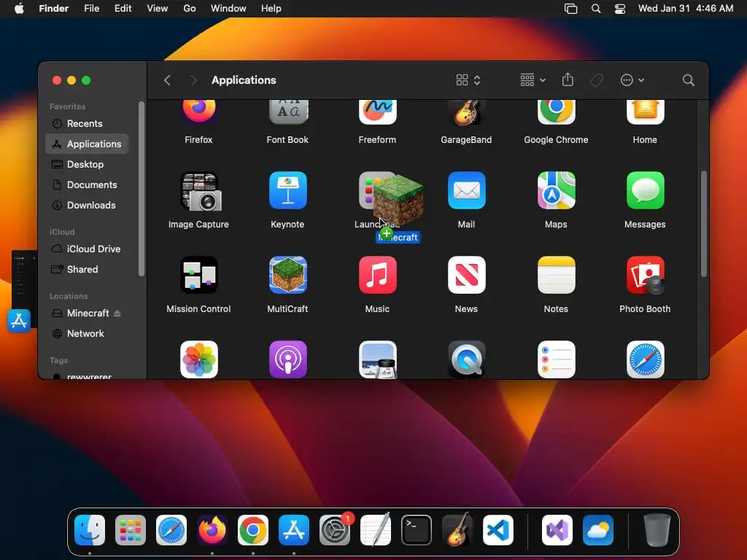
Task: Select the Podcasts app icon
Action: click(288, 359)
